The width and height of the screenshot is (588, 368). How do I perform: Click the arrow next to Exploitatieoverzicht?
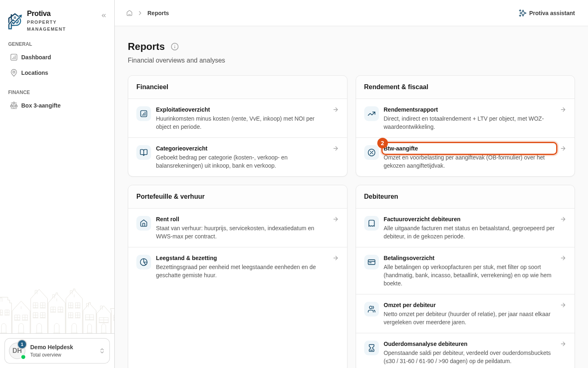click(x=336, y=110)
